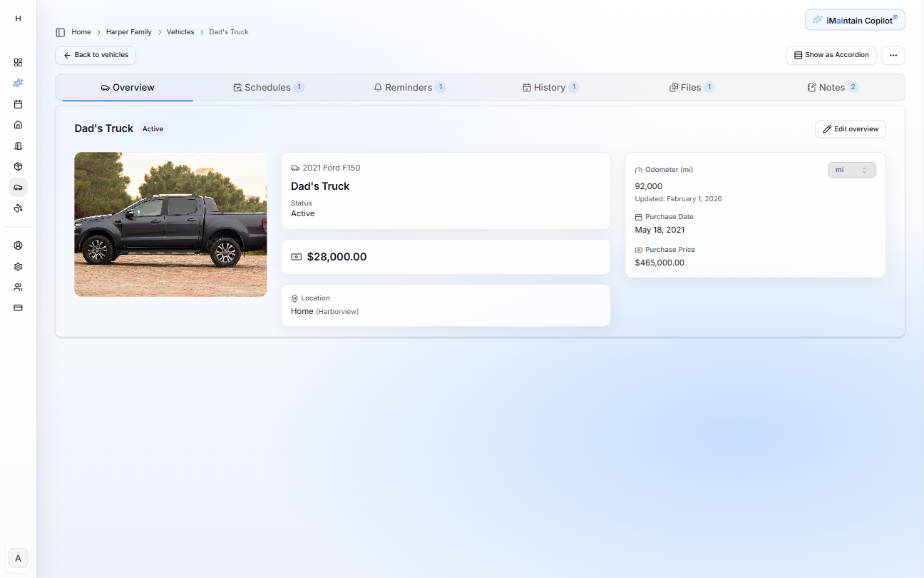The width and height of the screenshot is (924, 578).
Task: Click the Edit overview button
Action: (850, 129)
